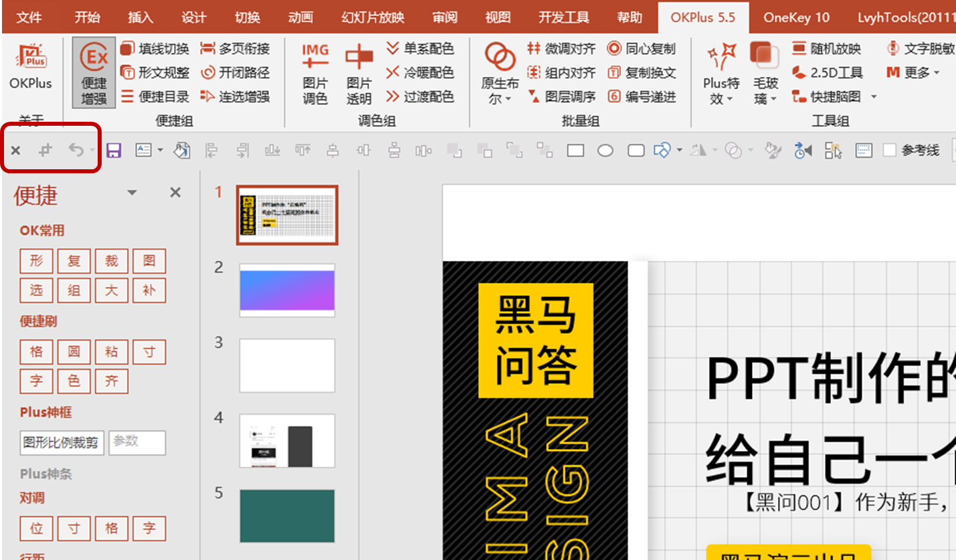Open the text box dropdown arrow in quick toolbar
This screenshot has height=560, width=956.
click(x=161, y=151)
